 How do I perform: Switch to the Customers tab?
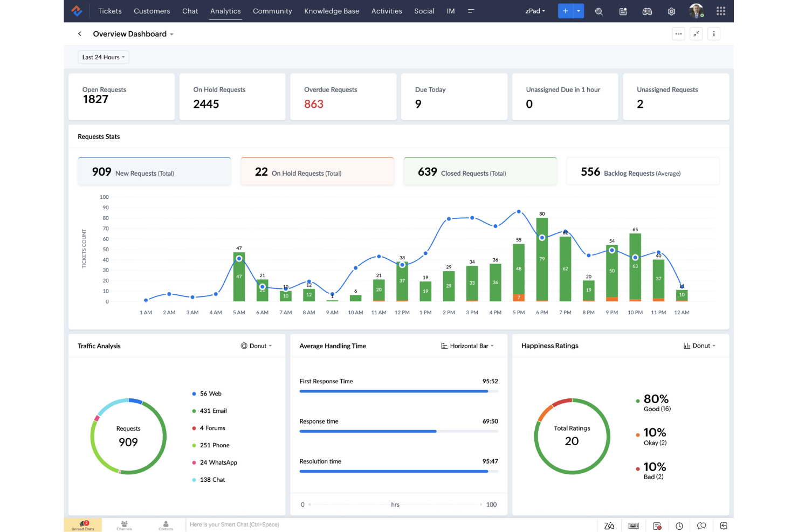click(x=152, y=11)
